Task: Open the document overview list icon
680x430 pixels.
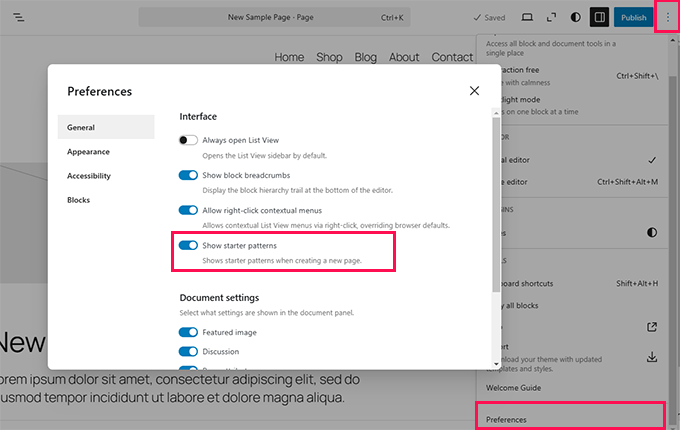Action: click(20, 18)
